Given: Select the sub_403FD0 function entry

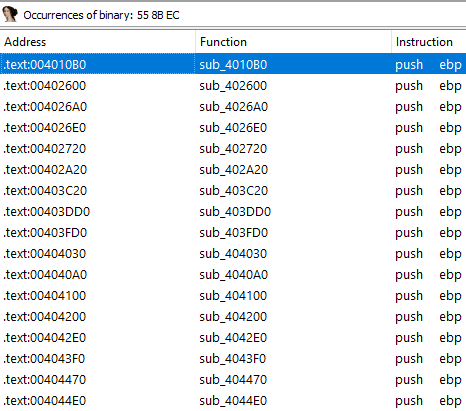Looking at the screenshot, I should (234, 233).
